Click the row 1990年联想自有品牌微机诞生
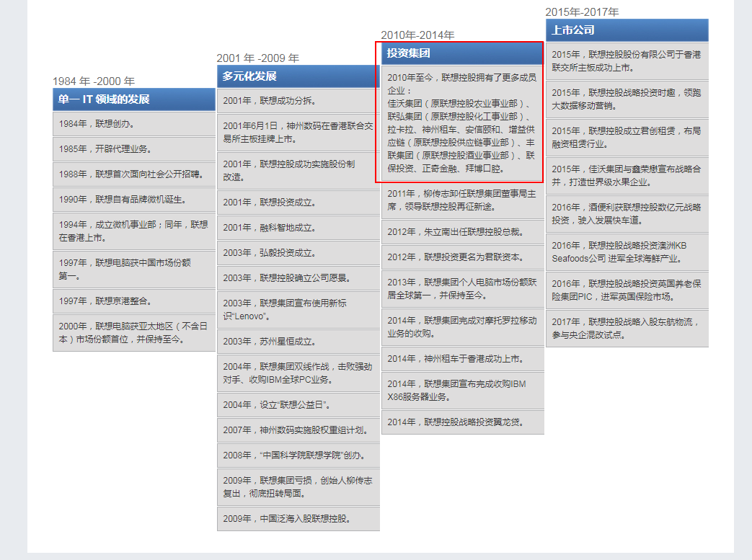Image resolution: width=752 pixels, height=560 pixels. point(134,200)
